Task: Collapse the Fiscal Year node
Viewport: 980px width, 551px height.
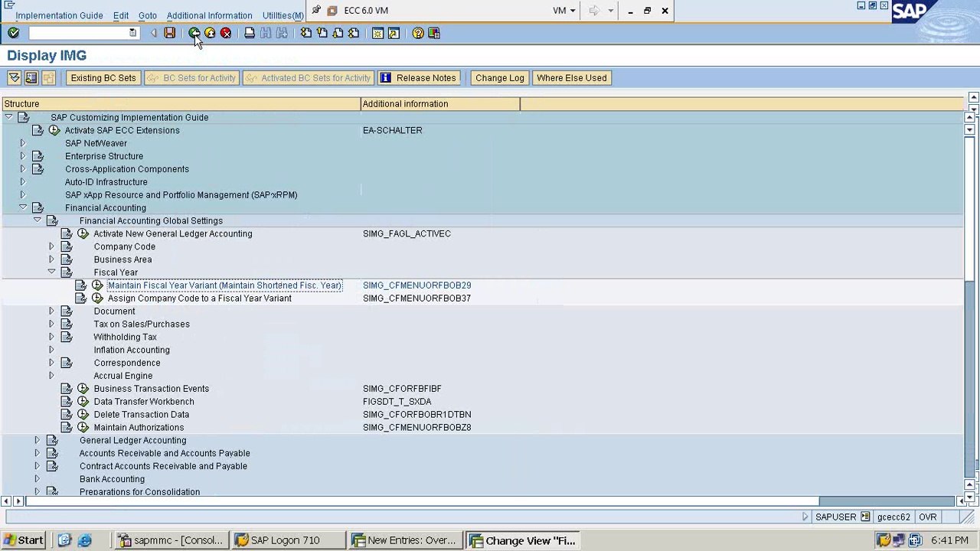Action: click(x=51, y=272)
